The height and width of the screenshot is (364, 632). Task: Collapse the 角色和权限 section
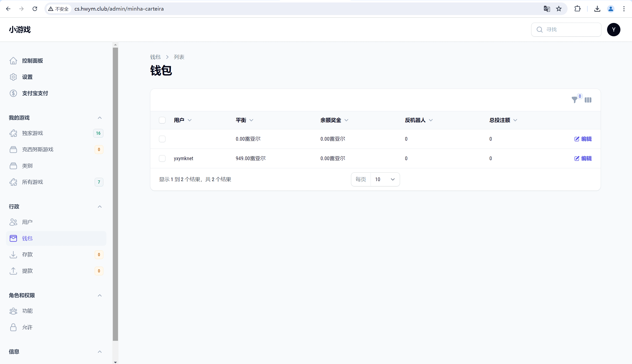click(99, 295)
